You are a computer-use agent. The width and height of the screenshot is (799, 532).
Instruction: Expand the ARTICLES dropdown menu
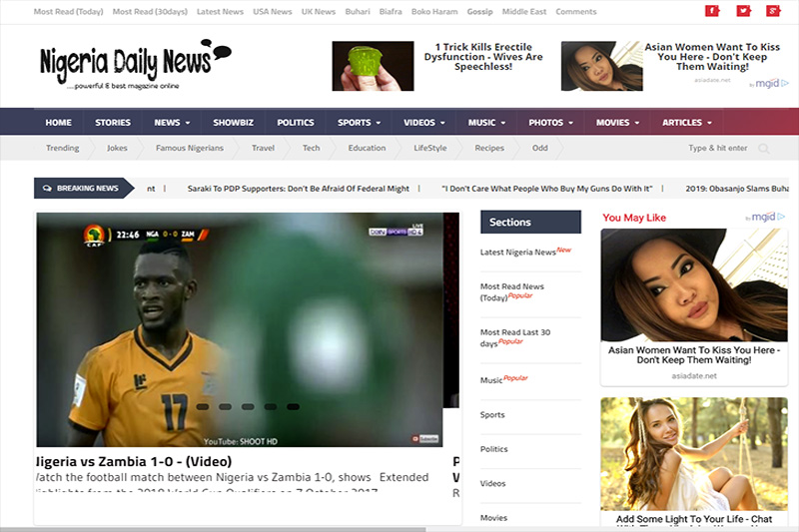coord(687,123)
